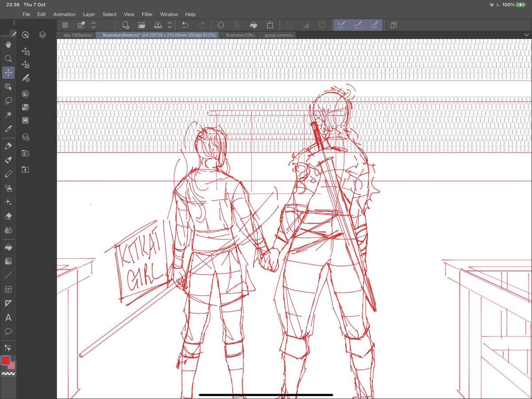The height and width of the screenshot is (399, 532).
Task: Select the Marker brush tool
Action: coord(8,160)
